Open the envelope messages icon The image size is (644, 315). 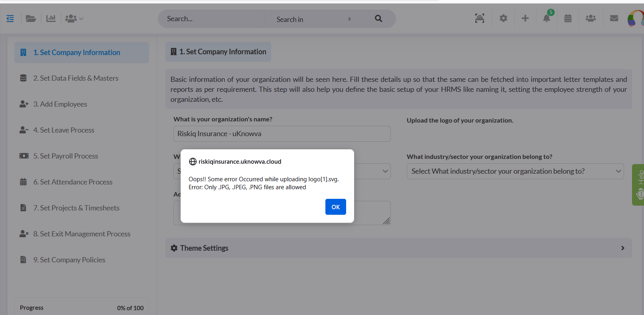pos(614,18)
